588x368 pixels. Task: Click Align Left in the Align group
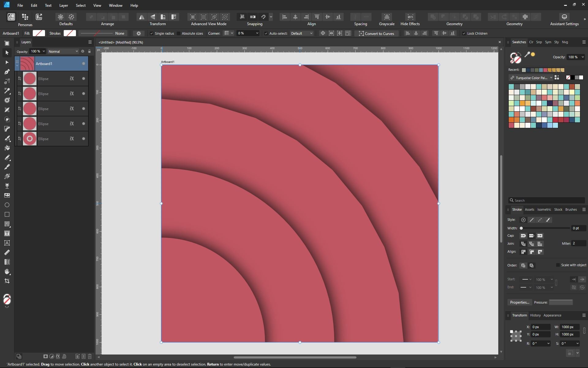285,17
